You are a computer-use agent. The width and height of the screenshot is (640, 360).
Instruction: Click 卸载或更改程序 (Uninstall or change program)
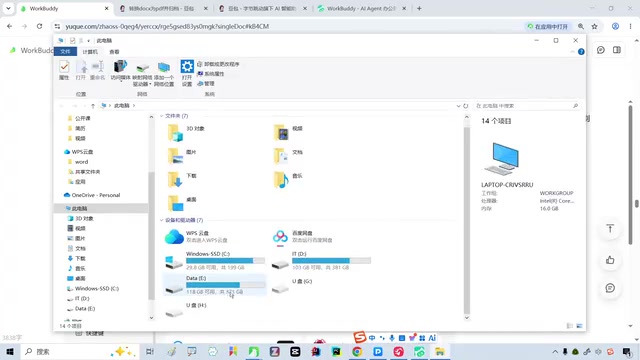coord(218,64)
